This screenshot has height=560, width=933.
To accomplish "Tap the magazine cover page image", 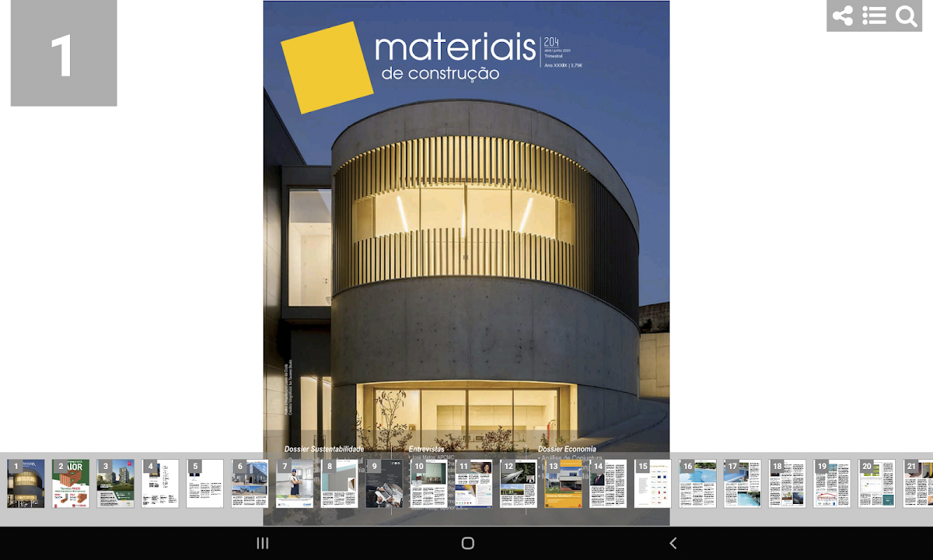I will click(x=466, y=262).
